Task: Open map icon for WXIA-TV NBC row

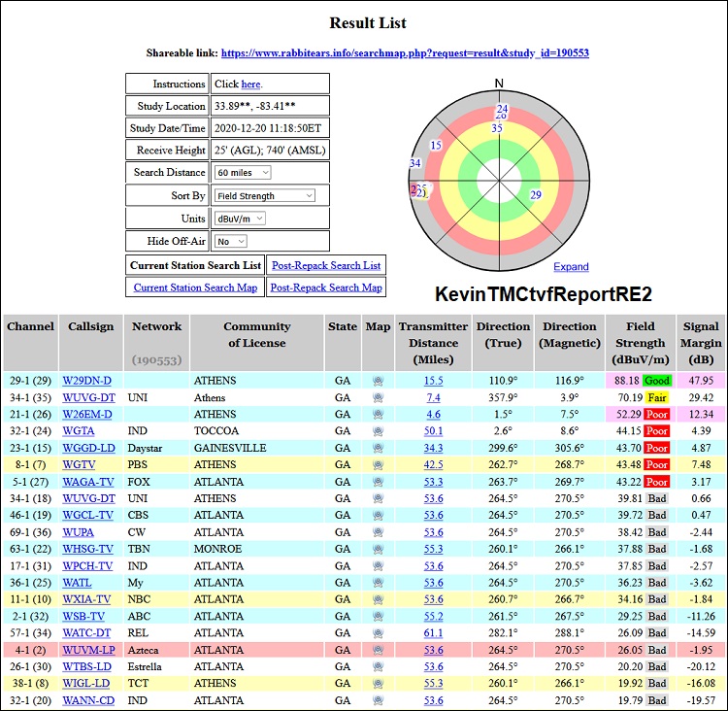Action: click(x=378, y=599)
